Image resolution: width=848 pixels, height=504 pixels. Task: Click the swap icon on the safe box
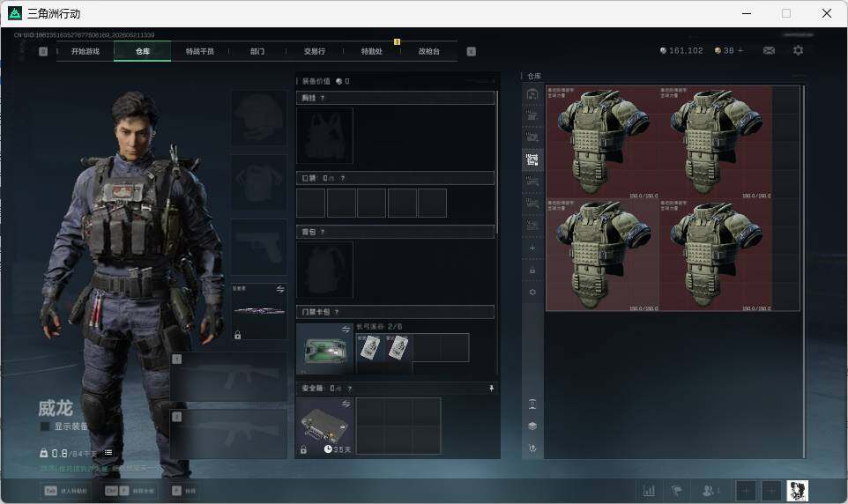[x=346, y=404]
